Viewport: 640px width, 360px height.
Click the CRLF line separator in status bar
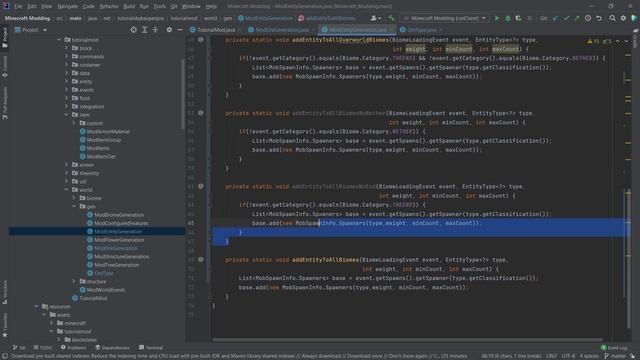[551, 356]
